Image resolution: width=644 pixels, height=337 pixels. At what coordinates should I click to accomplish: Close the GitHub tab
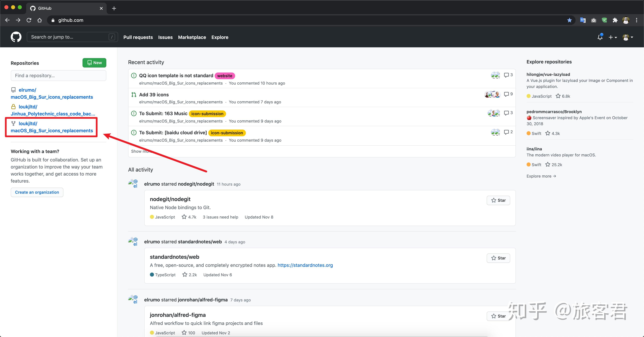(x=101, y=8)
